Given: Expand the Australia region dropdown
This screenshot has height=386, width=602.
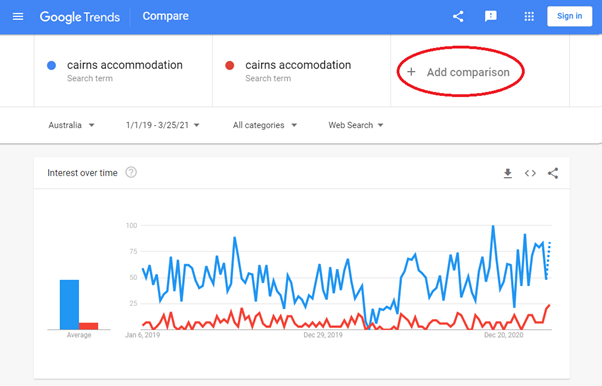Looking at the screenshot, I should coord(71,125).
